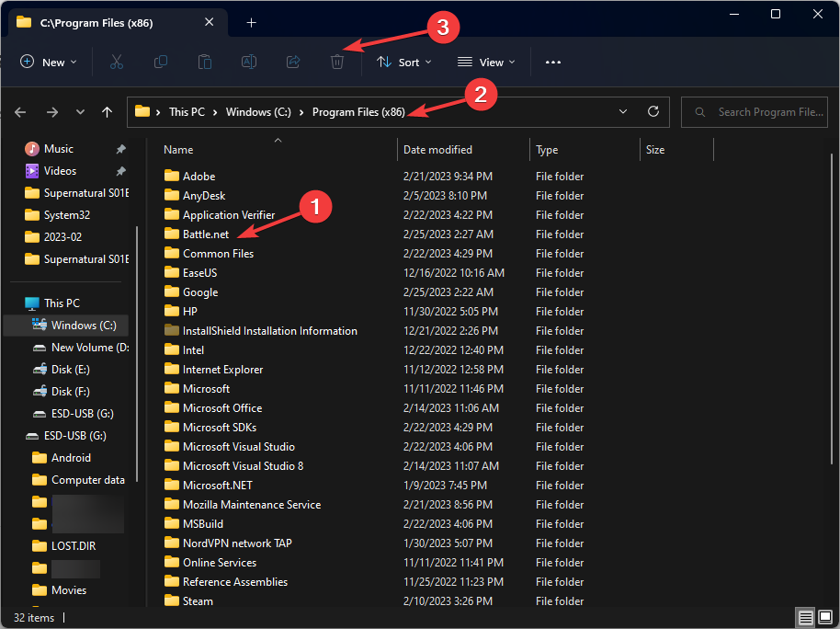Click the Copy icon in toolbar

tap(161, 63)
